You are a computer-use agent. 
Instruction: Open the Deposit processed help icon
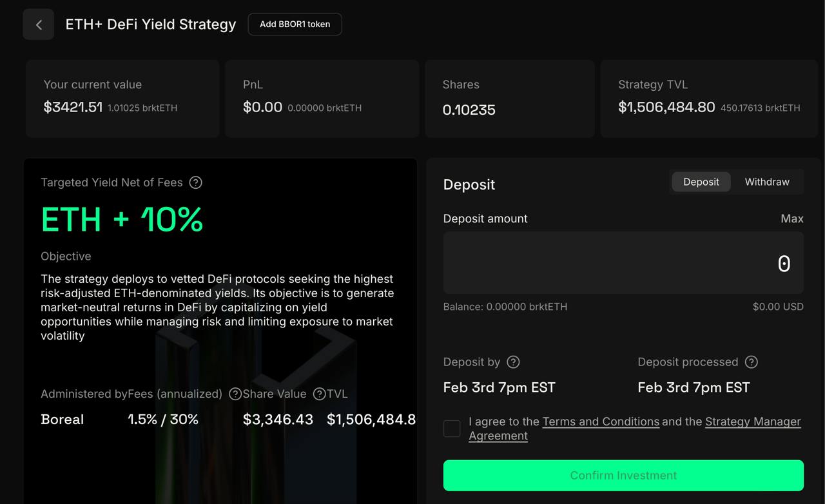[751, 362]
